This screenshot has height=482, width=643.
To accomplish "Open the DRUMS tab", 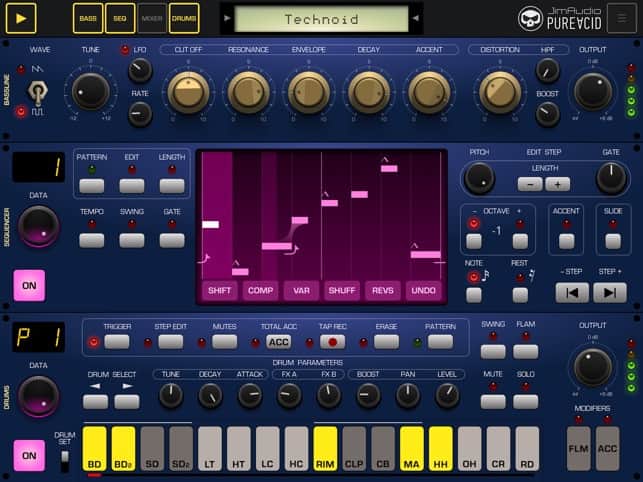I will pyautogui.click(x=184, y=18).
